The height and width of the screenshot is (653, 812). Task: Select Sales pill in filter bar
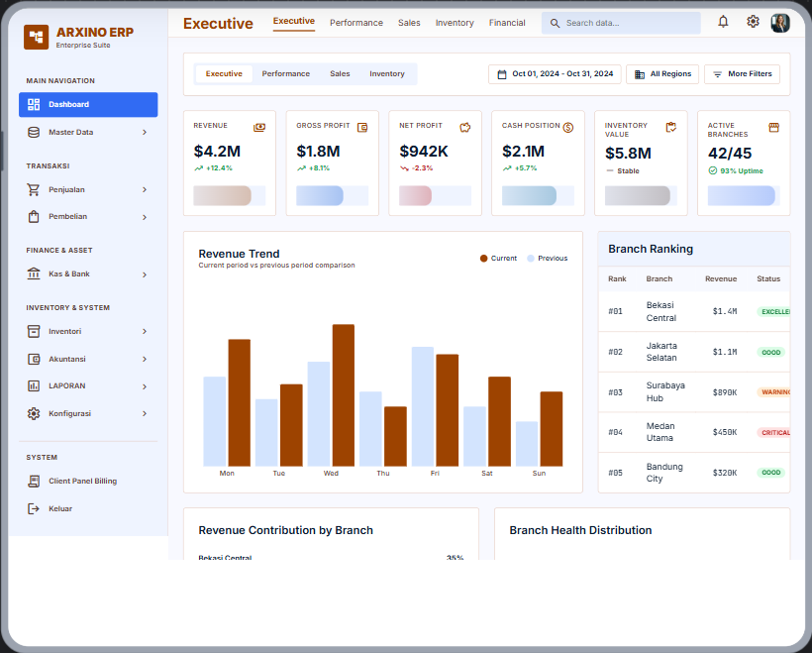[x=340, y=74]
